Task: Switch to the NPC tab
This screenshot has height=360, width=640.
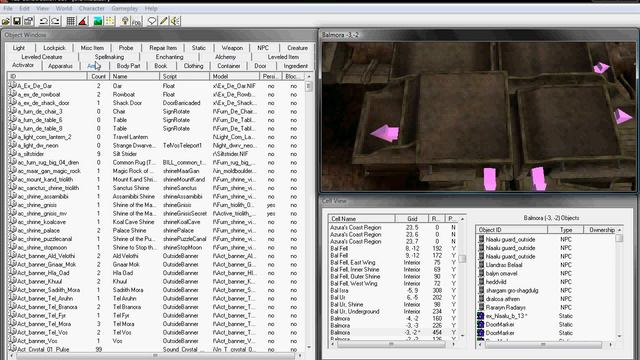Action: [263, 48]
